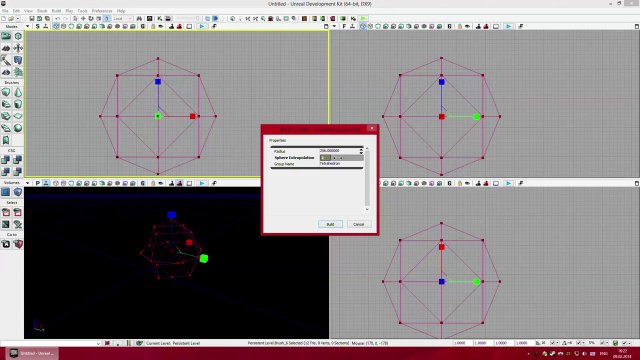Screen dimensions: 640x360
Task: Choose the Linear staircase builder brush
Action: pos(6,116)
